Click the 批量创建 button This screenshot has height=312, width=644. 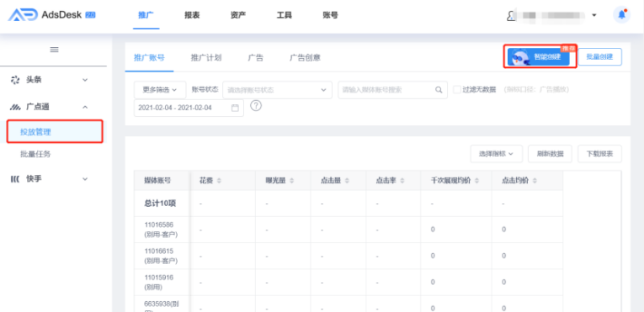[x=599, y=57]
